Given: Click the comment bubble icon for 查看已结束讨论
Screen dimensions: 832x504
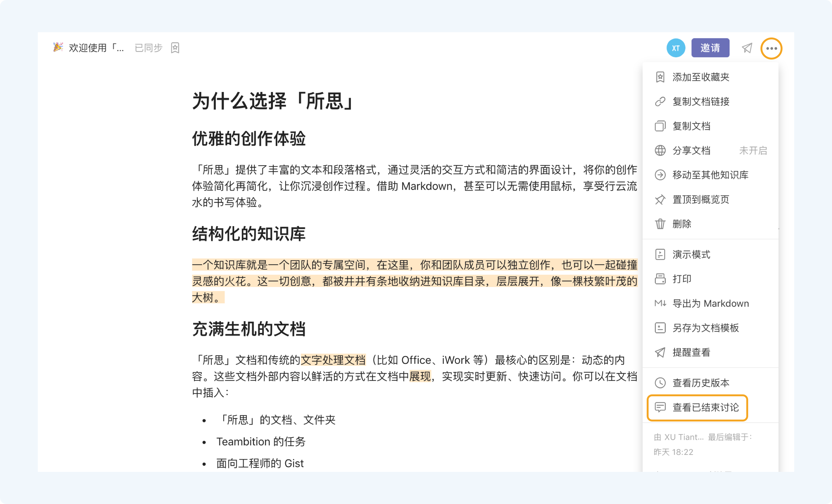Looking at the screenshot, I should coord(660,408).
